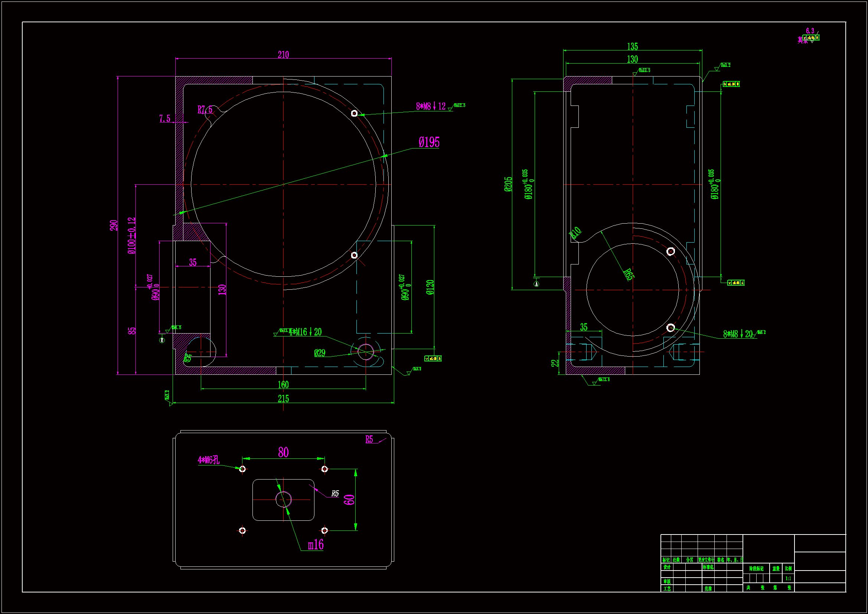Select the 8*M8 depth 12 annotation

[x=431, y=106]
